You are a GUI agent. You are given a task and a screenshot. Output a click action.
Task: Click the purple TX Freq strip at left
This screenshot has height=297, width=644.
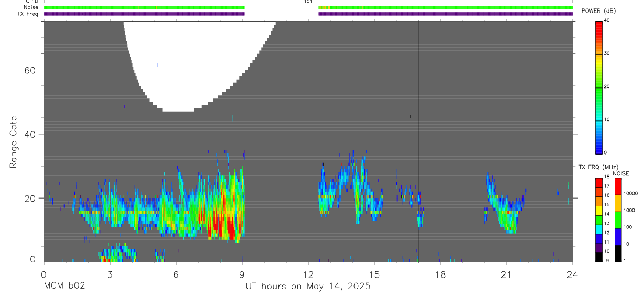144,14
